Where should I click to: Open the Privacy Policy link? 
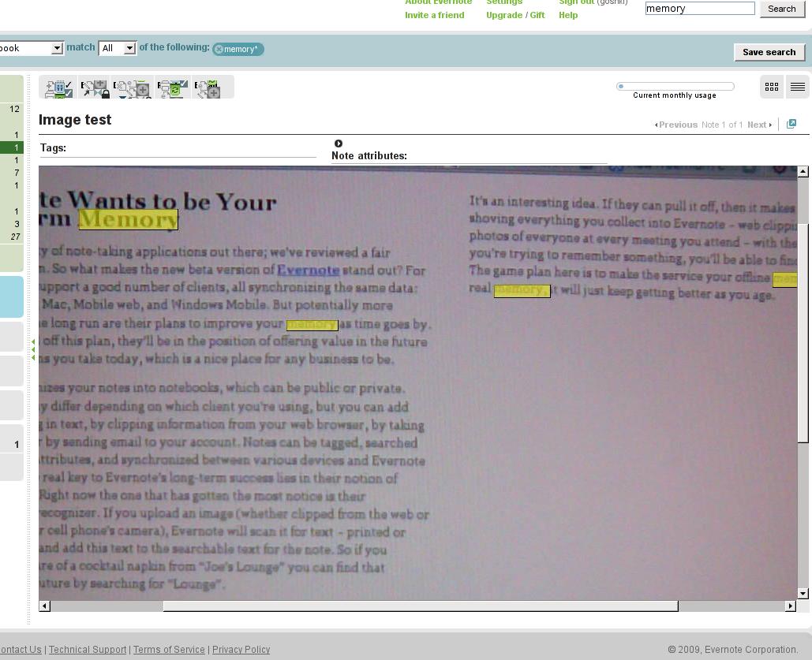click(241, 650)
